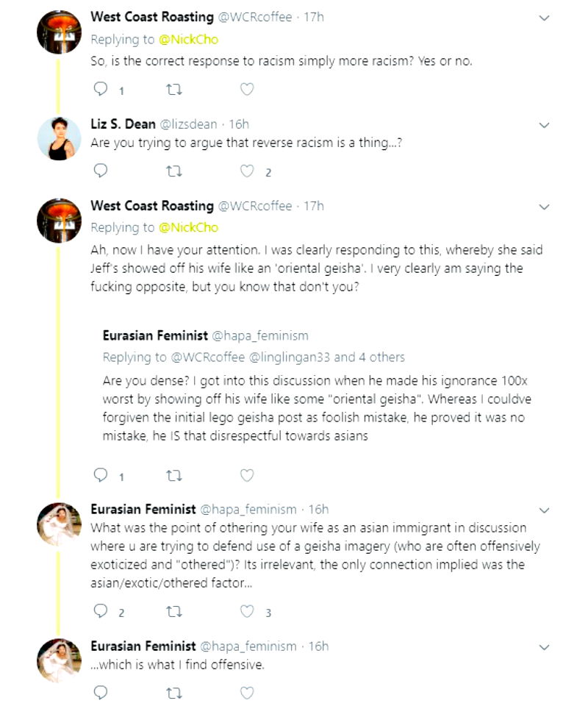Expand the options chevron on Liz S. Dean's tweet
The image size is (588, 706).
point(544,126)
